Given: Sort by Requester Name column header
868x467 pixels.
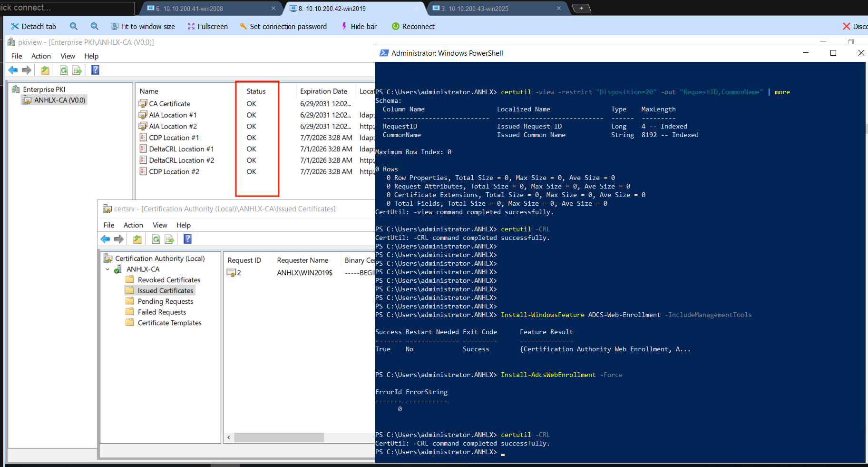Looking at the screenshot, I should coord(302,260).
